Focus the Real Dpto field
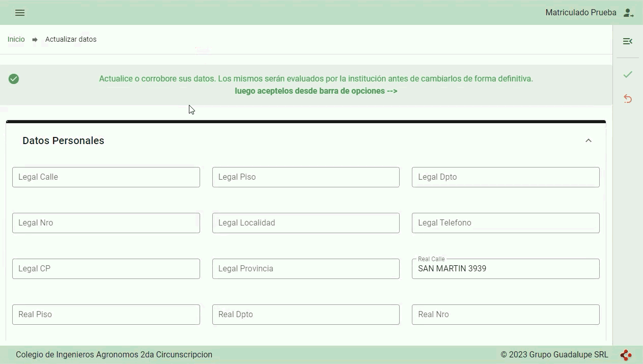Image resolution: width=643 pixels, height=364 pixels. point(306,315)
